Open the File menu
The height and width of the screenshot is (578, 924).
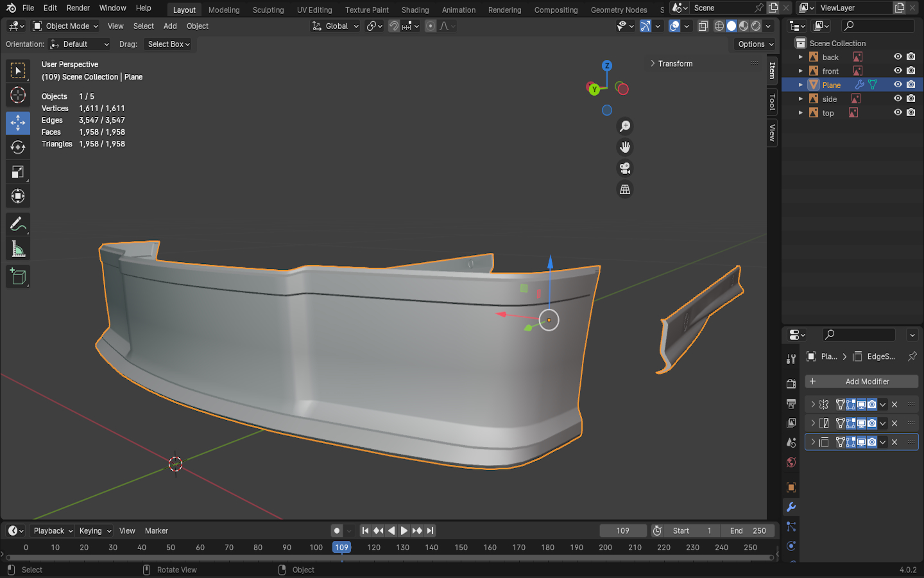(x=28, y=8)
